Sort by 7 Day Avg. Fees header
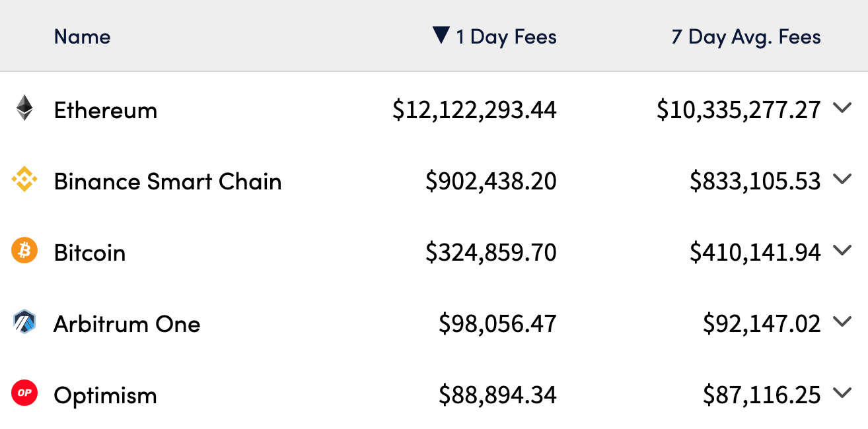Viewport: 868px width, 429px height. click(746, 37)
